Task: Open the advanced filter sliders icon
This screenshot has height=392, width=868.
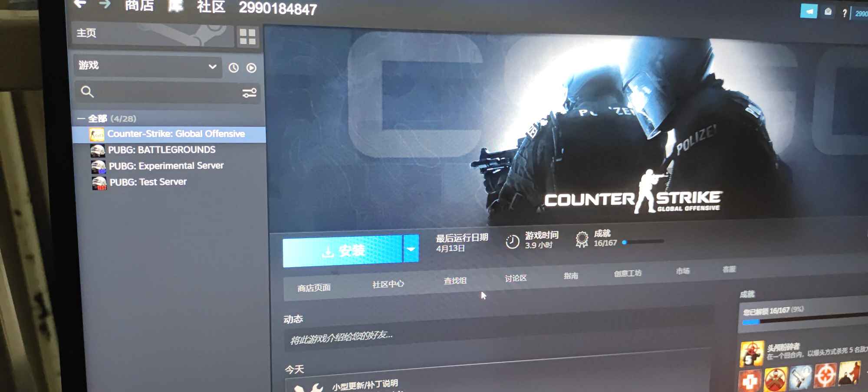Action: coord(249,93)
